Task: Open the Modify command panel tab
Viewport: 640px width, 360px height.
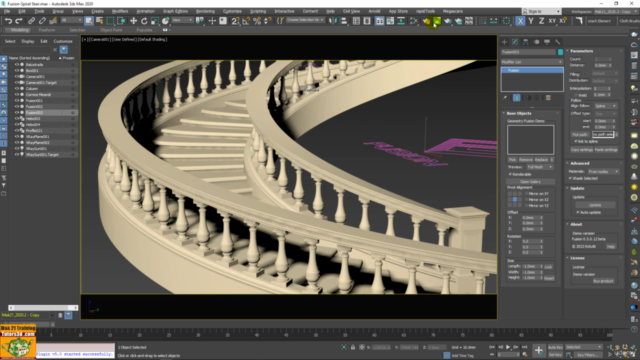Action: pos(515,42)
